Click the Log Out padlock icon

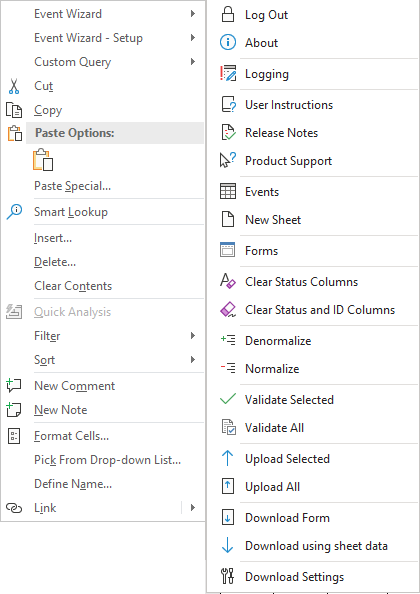coord(228,14)
